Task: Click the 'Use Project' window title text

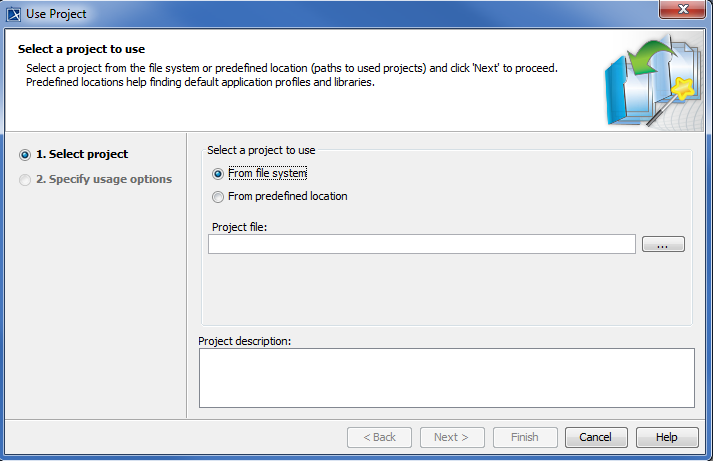Action: click(x=56, y=14)
